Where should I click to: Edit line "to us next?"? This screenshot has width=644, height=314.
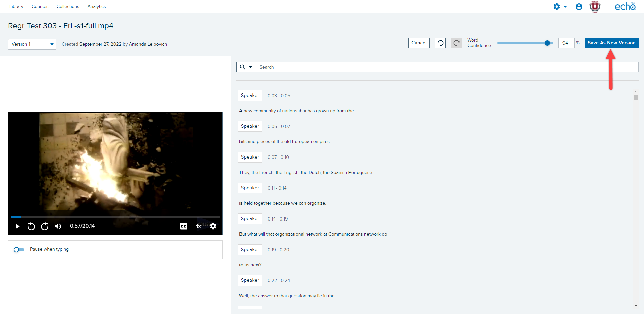coord(250,265)
